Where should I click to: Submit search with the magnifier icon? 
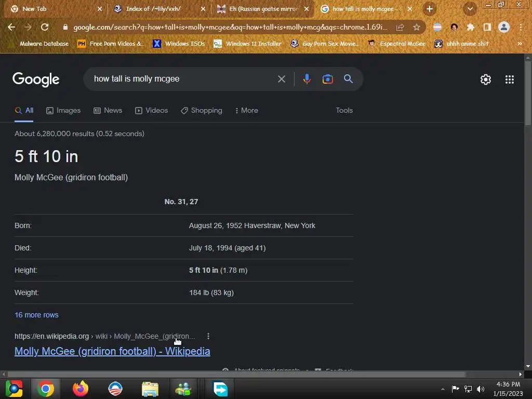click(348, 79)
